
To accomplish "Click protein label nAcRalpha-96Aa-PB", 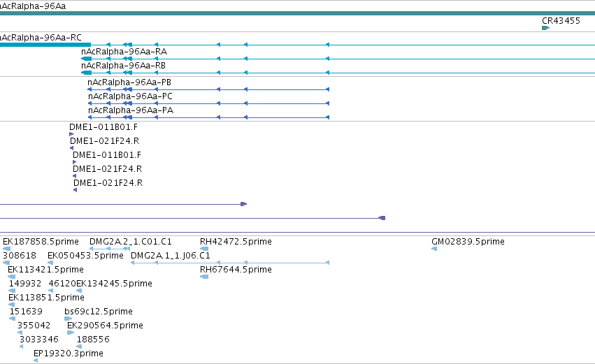I will [x=129, y=82].
